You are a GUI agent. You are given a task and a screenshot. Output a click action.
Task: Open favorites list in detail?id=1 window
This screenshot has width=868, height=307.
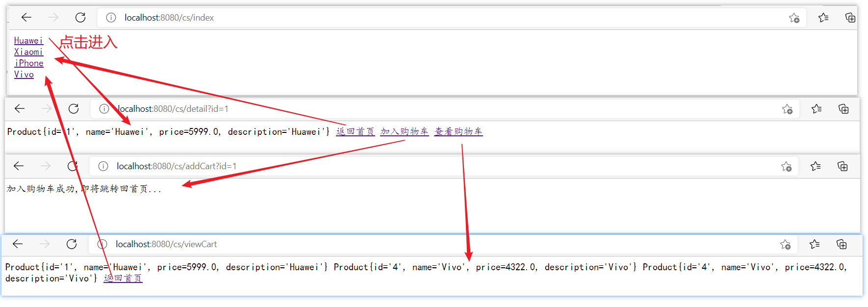[817, 109]
